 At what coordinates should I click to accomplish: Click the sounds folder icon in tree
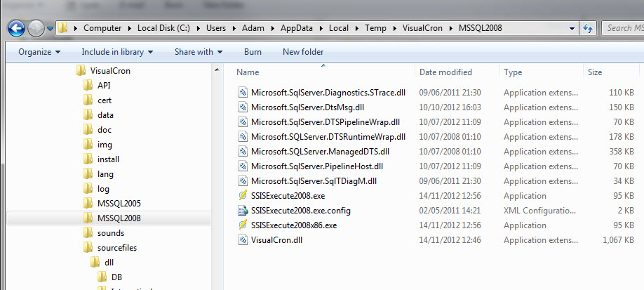(x=88, y=232)
